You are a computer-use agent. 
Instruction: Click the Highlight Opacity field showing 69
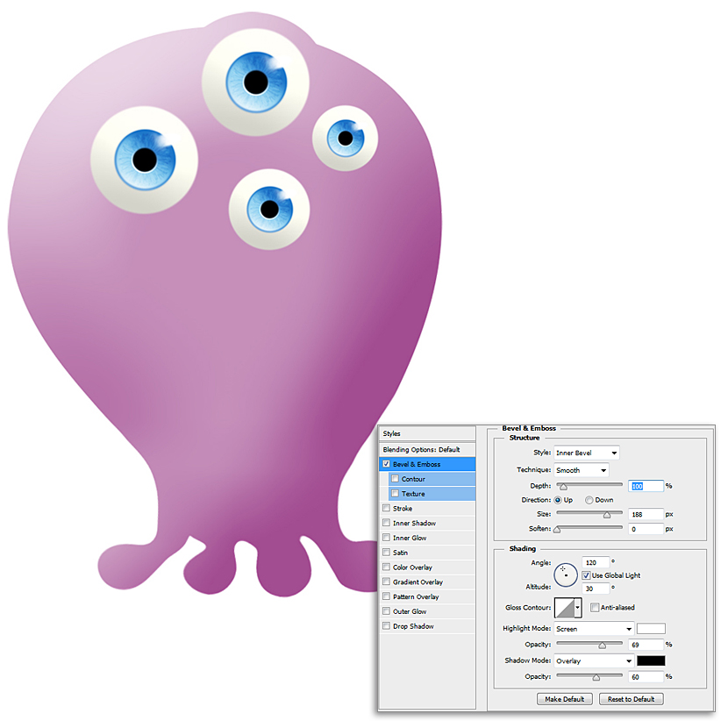click(646, 645)
